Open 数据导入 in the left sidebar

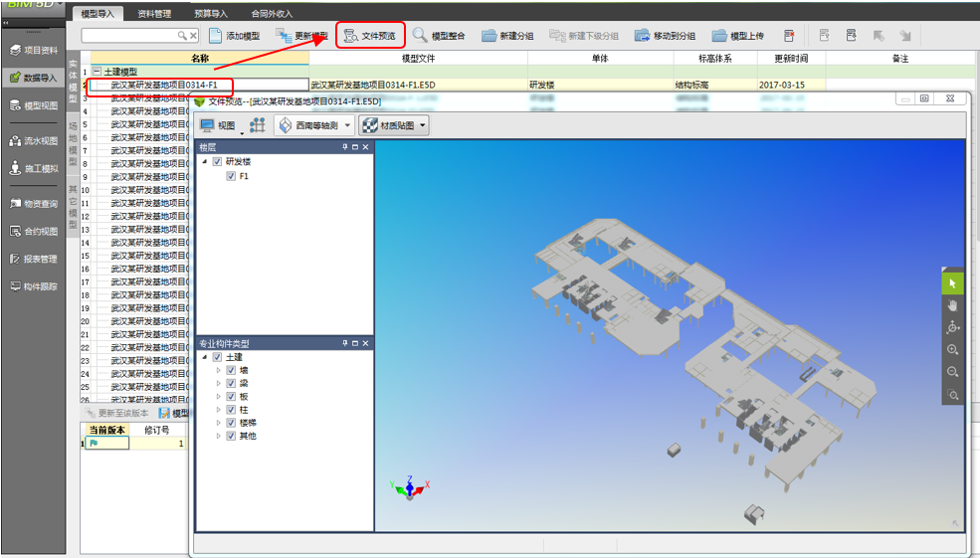(x=35, y=78)
